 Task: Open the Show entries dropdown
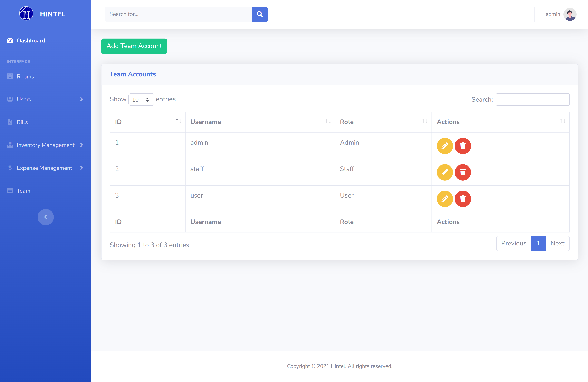pyautogui.click(x=141, y=99)
